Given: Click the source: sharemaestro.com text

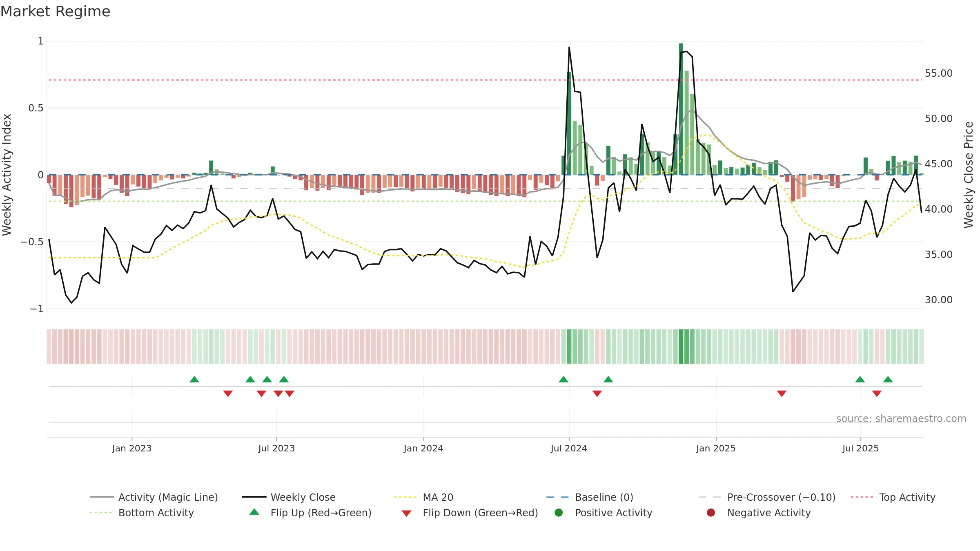Looking at the screenshot, I should tap(901, 418).
